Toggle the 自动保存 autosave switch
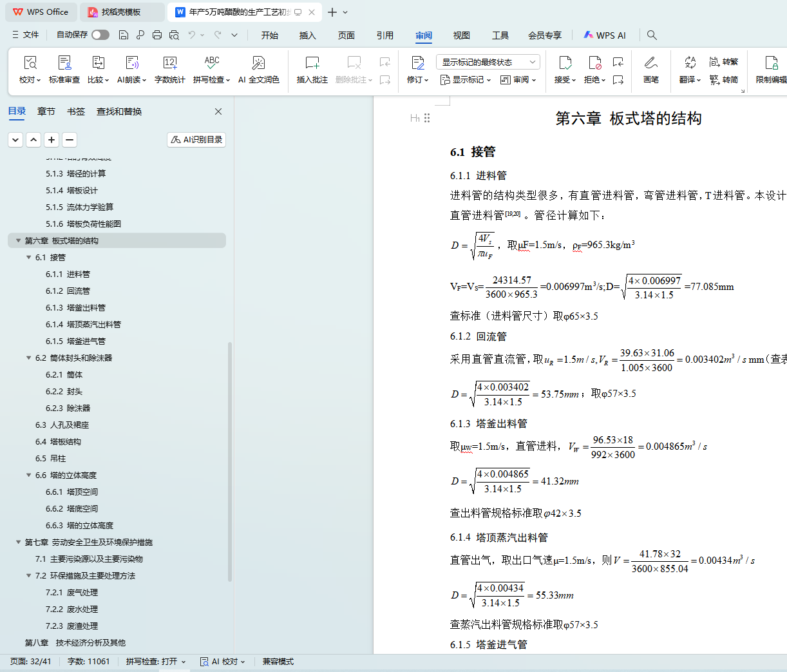Viewport: 787px width, 672px height. point(100,35)
